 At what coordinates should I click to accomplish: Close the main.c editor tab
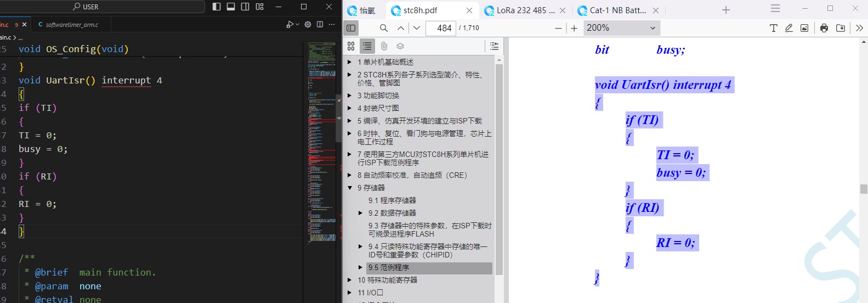pyautogui.click(x=24, y=25)
